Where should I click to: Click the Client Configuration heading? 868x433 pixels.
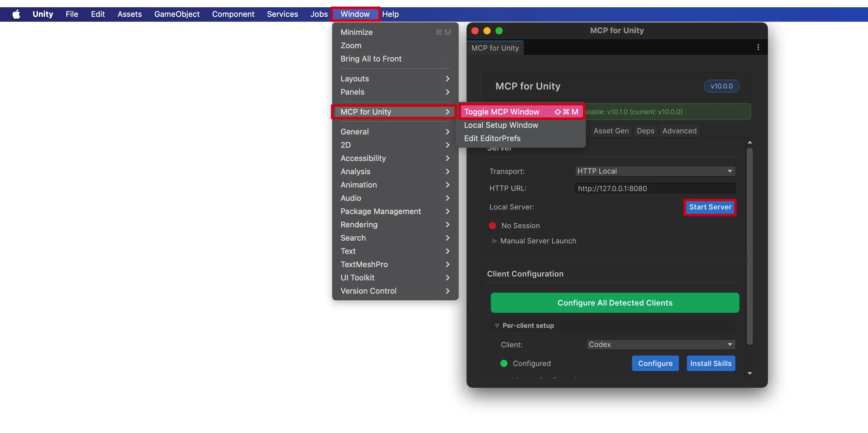coord(525,274)
